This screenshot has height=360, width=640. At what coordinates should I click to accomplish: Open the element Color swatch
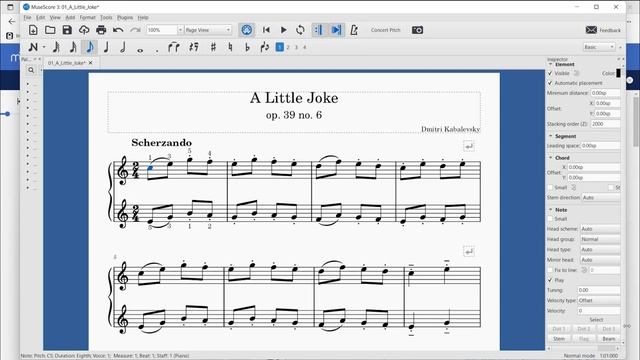(618, 73)
